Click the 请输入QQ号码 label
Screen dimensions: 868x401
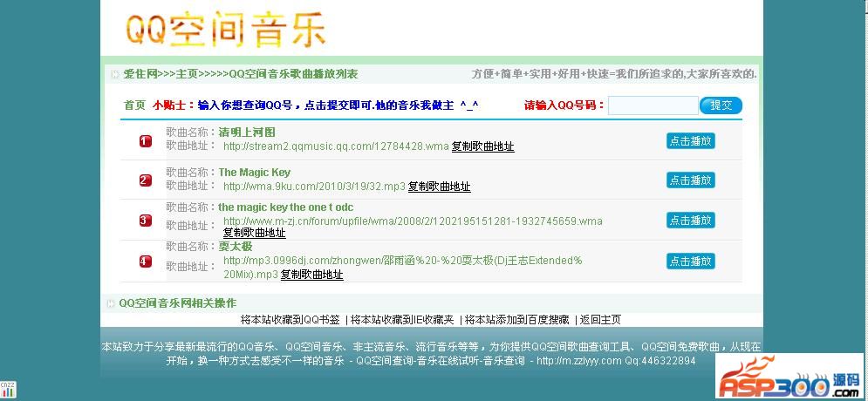[564, 105]
